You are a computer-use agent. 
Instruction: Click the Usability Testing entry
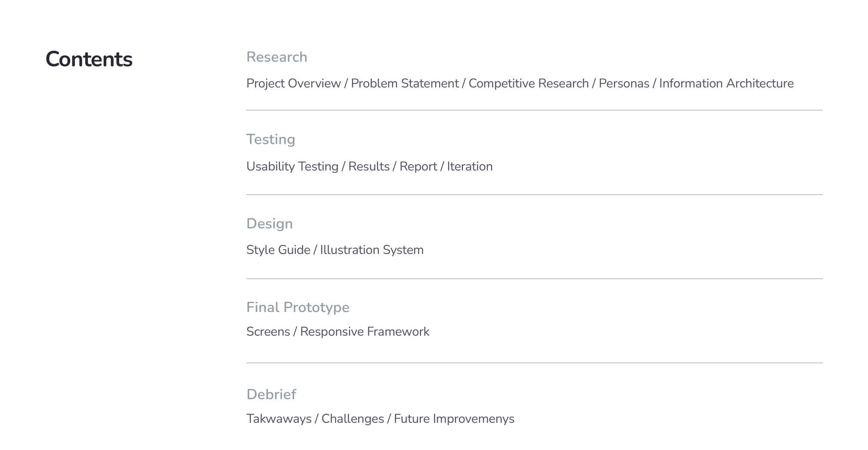pyautogui.click(x=292, y=167)
